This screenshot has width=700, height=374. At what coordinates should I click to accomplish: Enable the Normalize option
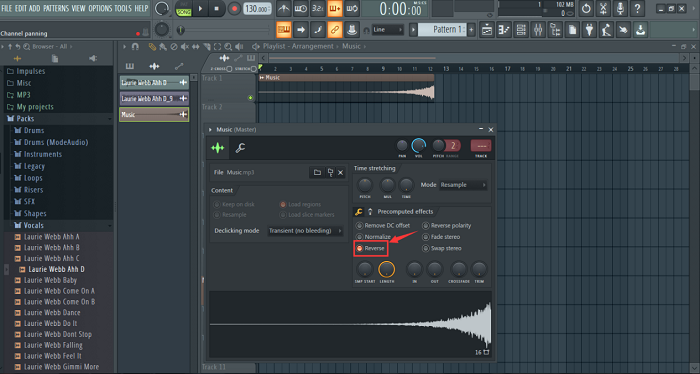pos(374,237)
